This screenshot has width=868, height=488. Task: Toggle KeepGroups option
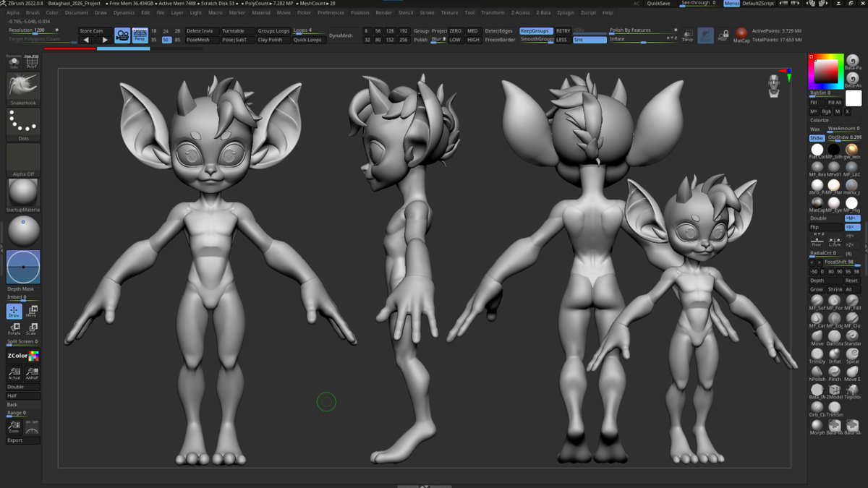pyautogui.click(x=536, y=31)
